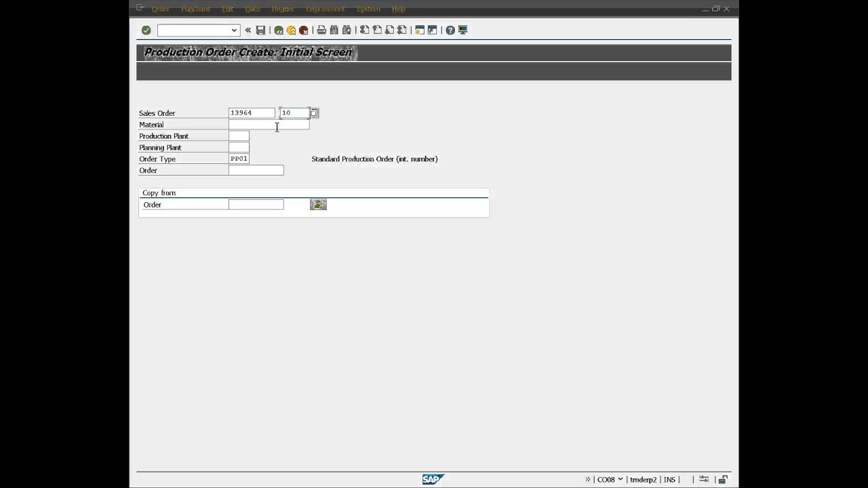Toggle INS insert mode in status bar
Screen dimensions: 868x488
tap(669, 479)
